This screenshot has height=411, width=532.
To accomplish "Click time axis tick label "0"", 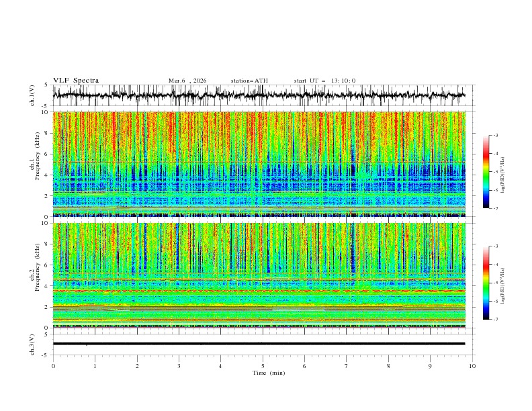I will [x=53, y=366].
